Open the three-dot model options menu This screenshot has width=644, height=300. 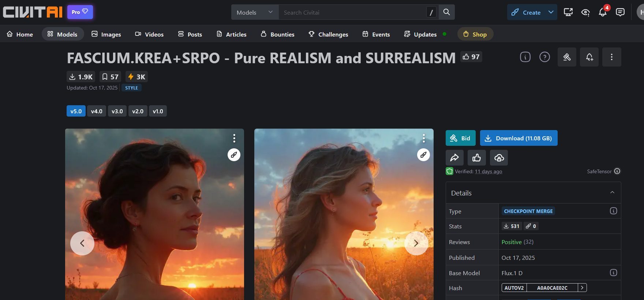point(611,57)
